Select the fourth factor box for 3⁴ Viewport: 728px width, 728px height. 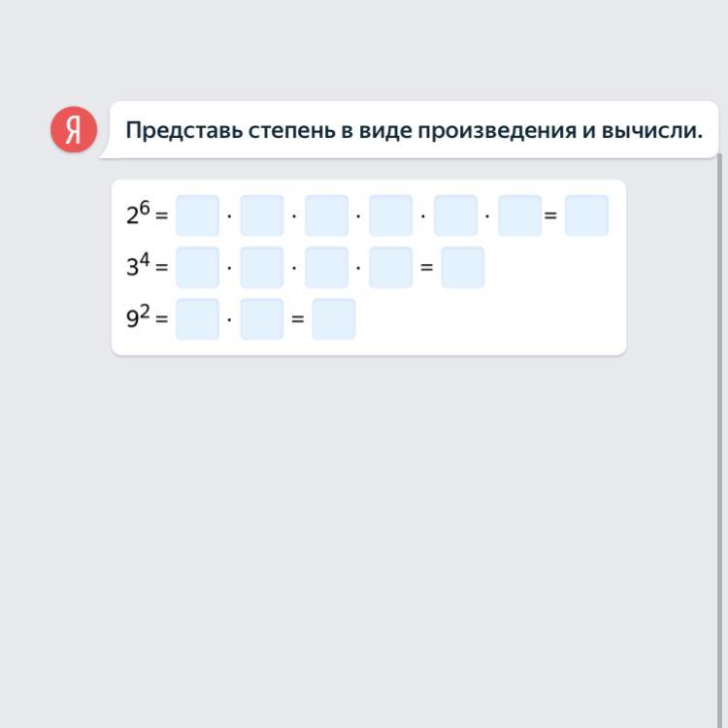[391, 268]
